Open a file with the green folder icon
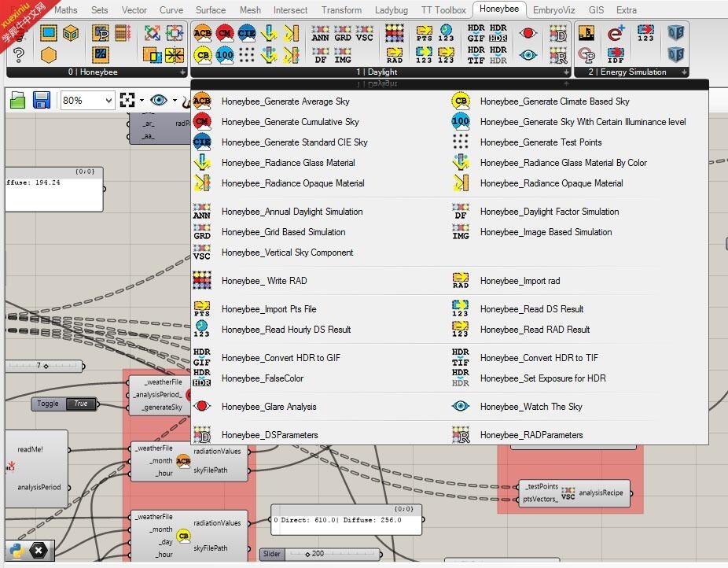The image size is (728, 568). 17,100
